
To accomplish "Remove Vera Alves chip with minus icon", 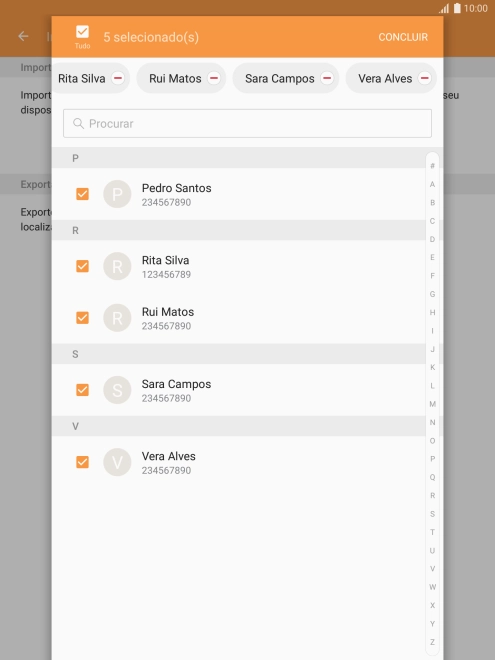I will (424, 78).
